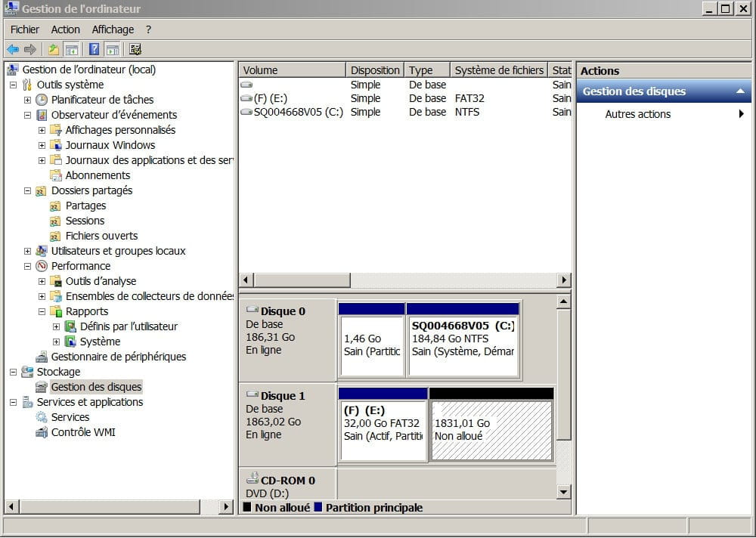Expand Utilisateurs et groupes locaux
Viewport: 756px width, 538px height.
(x=27, y=251)
